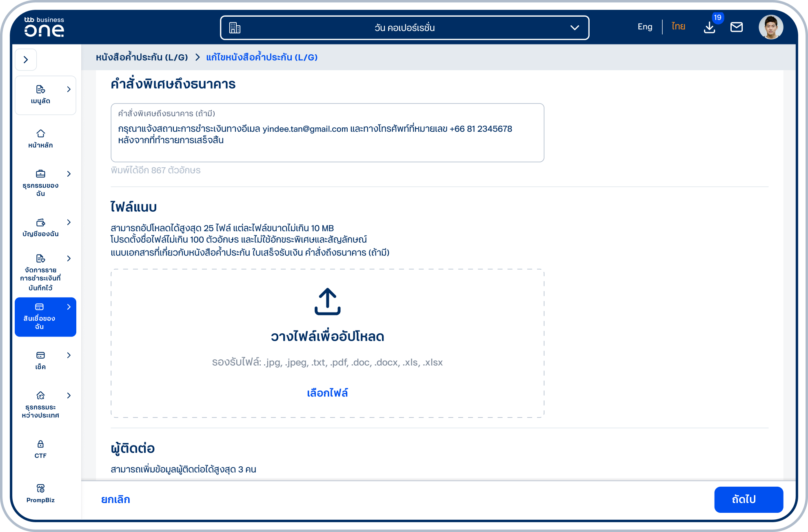The height and width of the screenshot is (532, 808).
Task: Click text 'พิมพ์ได้อีก 867 ตัวอักษร'
Action: coord(155,170)
